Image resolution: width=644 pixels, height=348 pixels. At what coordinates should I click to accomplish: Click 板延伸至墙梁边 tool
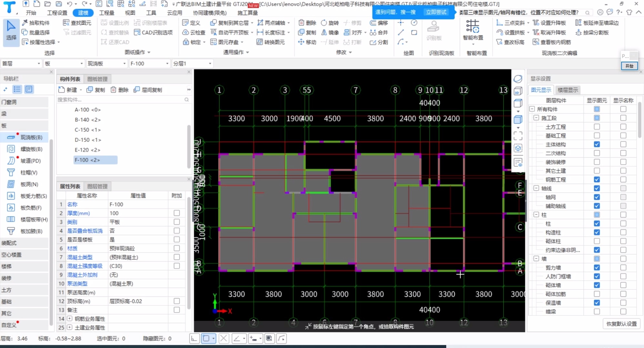coord(597,23)
